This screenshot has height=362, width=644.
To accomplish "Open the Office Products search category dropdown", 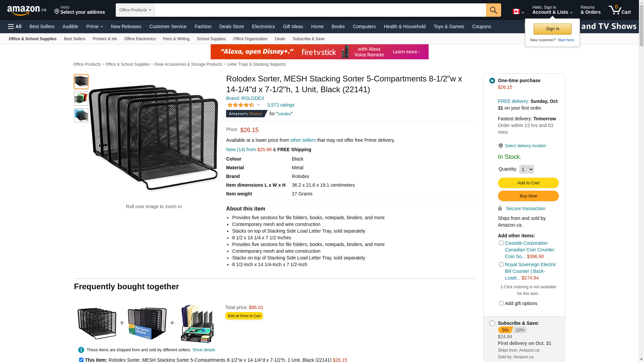I will click(135, 10).
